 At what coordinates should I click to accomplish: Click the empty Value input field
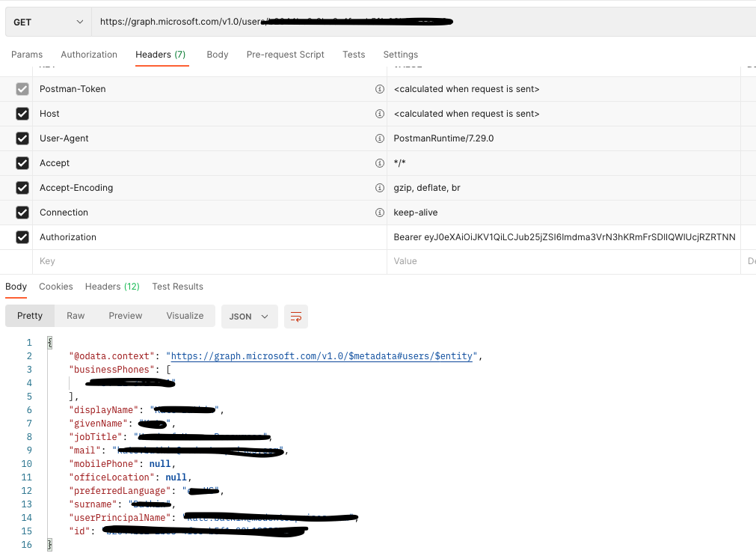(x=564, y=261)
